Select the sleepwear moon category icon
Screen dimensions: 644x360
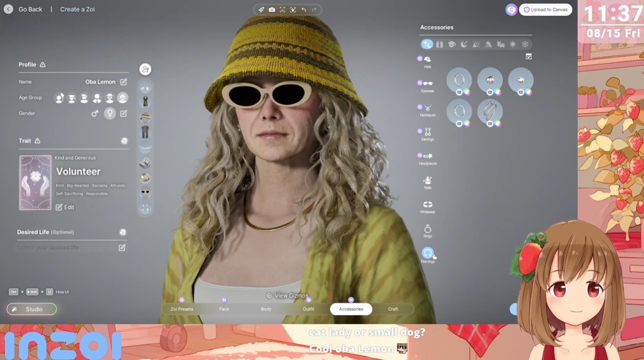click(x=464, y=44)
